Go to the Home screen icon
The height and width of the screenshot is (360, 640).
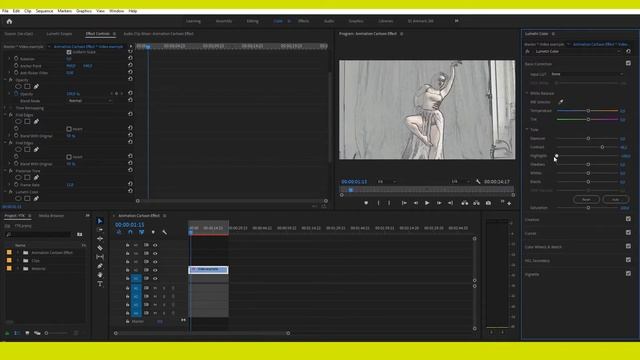pyautogui.click(x=9, y=21)
